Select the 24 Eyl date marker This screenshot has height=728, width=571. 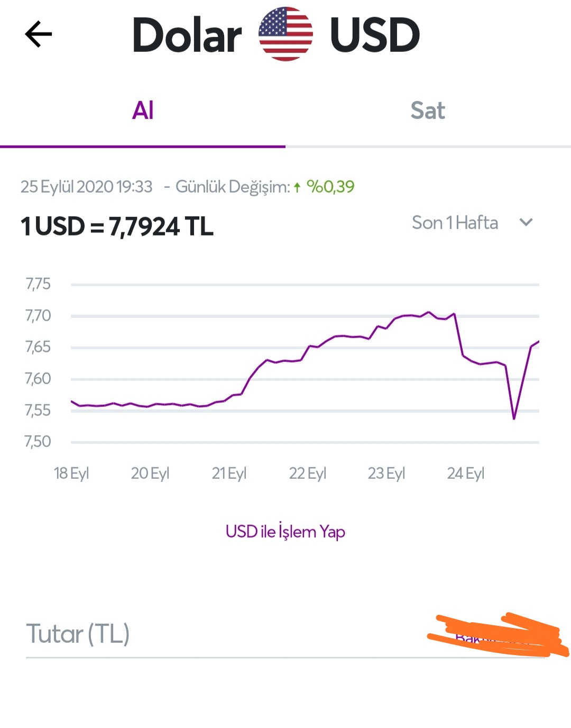pyautogui.click(x=466, y=473)
